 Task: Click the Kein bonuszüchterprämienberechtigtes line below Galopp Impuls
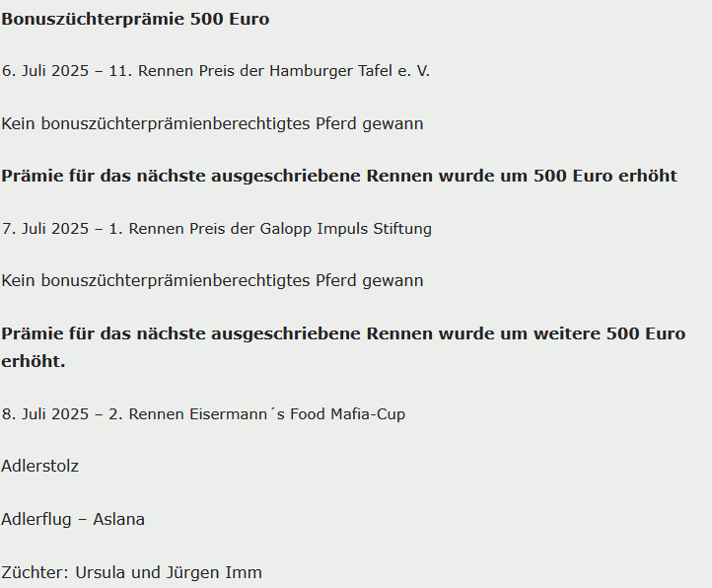click(x=212, y=281)
